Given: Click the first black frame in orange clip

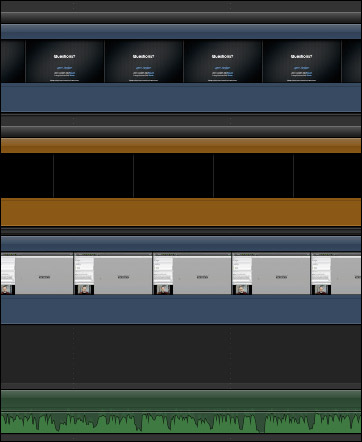Looking at the screenshot, I should [x=27, y=176].
